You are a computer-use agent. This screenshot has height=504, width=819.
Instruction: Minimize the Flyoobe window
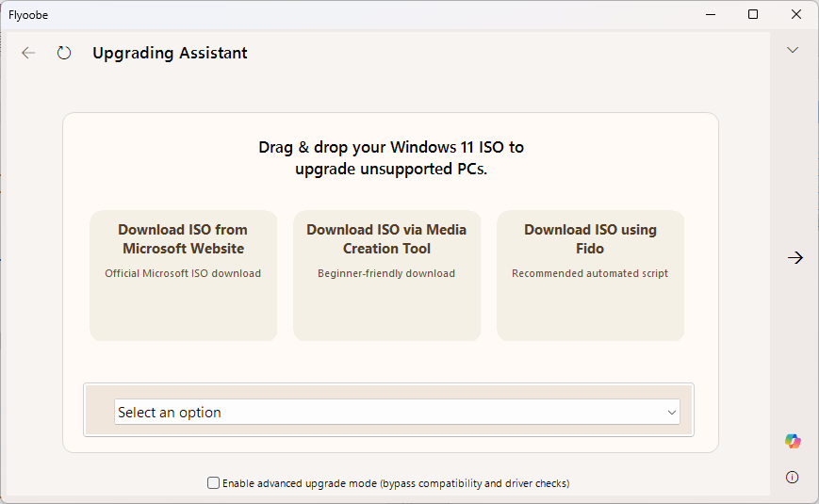click(710, 14)
